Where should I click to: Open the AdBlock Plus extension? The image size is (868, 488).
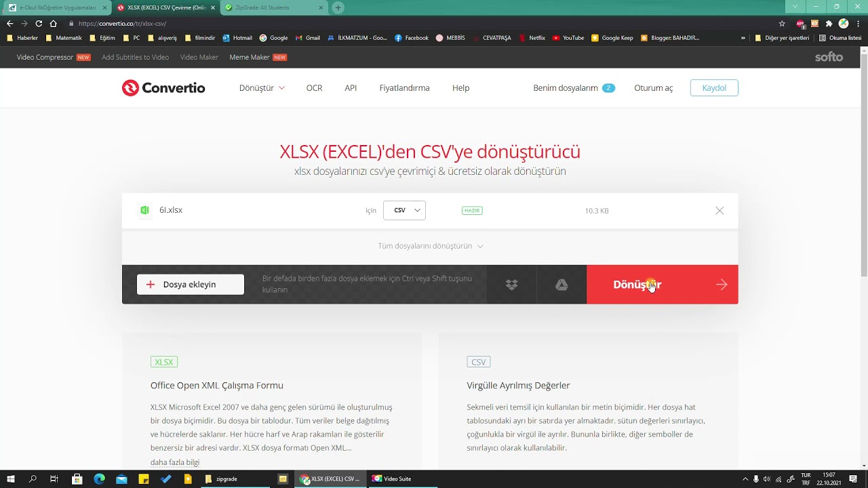click(800, 23)
